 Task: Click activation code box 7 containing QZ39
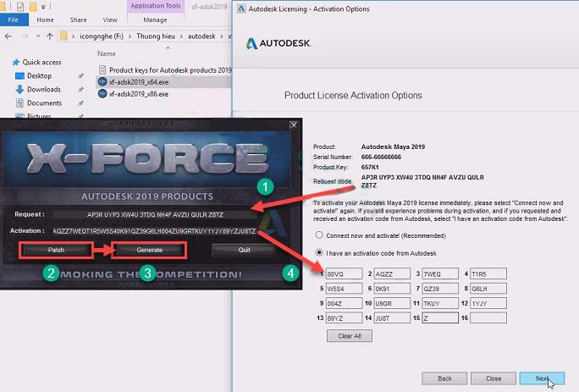coord(440,289)
